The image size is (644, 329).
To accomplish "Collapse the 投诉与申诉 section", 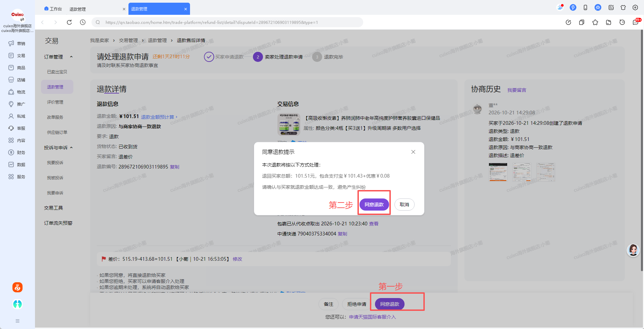I will (71, 148).
